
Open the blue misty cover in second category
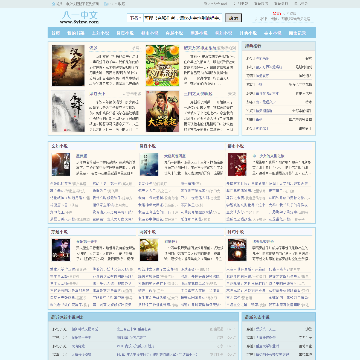point(149,165)
